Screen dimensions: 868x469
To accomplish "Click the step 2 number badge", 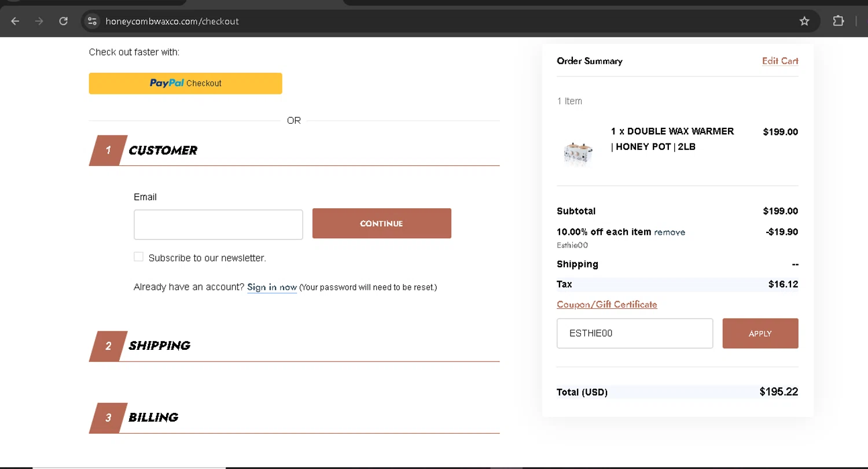I will coord(108,346).
